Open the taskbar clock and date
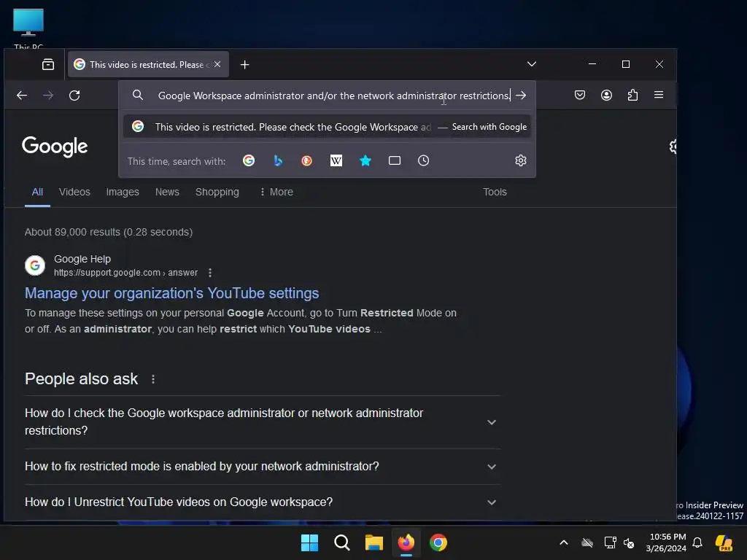747x560 pixels. pyautogui.click(x=667, y=542)
